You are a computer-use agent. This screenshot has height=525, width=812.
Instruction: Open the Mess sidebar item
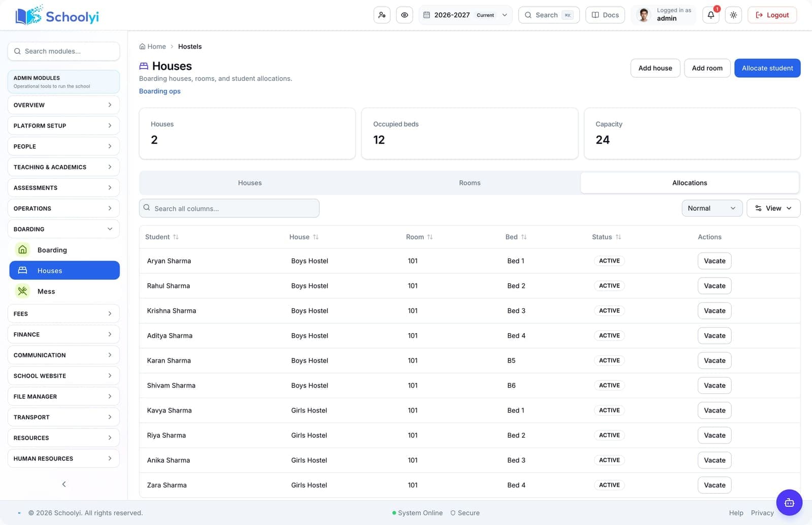pyautogui.click(x=64, y=291)
